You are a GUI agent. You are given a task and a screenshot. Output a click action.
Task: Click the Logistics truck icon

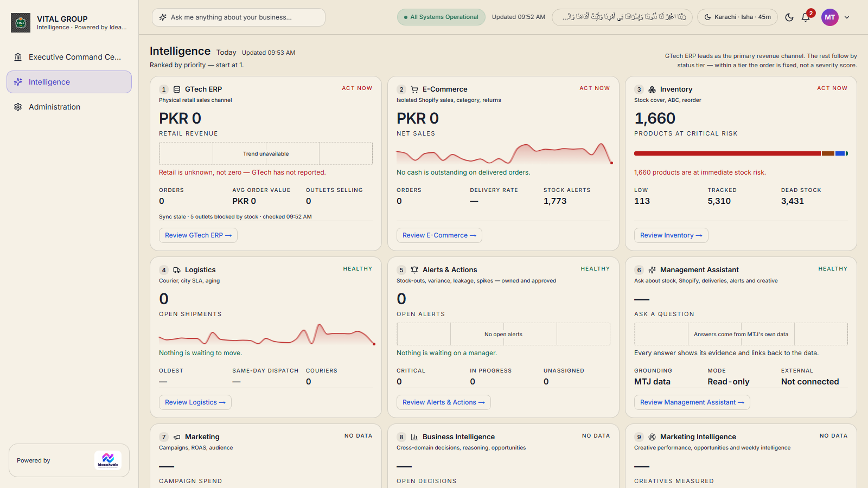tap(177, 270)
